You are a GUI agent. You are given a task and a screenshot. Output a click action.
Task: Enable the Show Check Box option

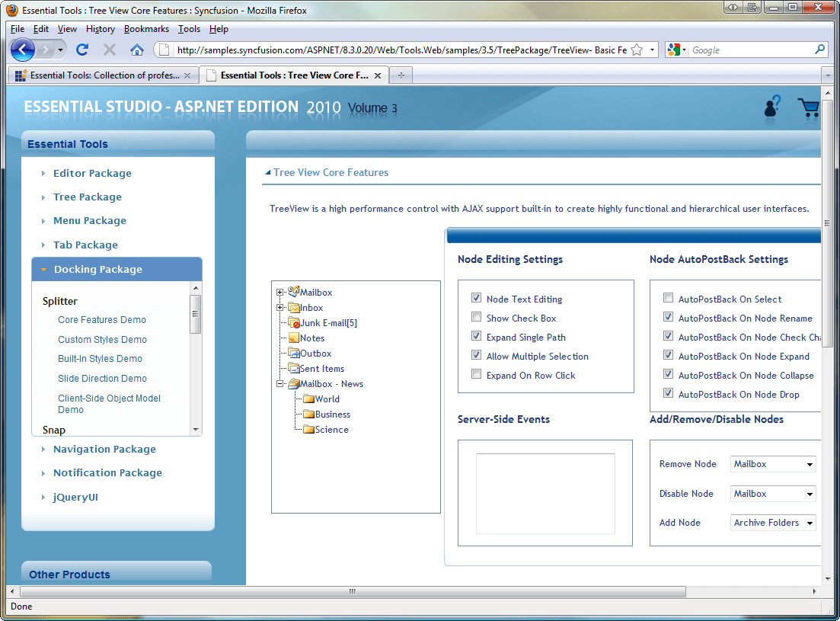476,317
